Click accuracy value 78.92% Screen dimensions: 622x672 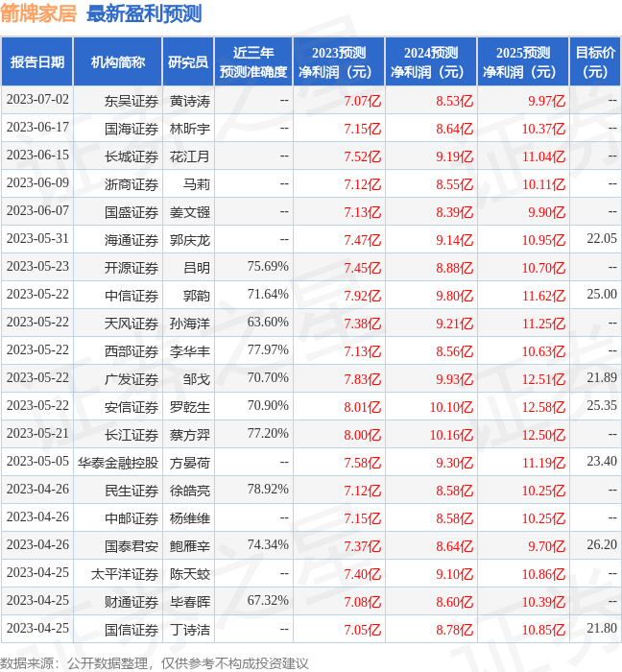(268, 490)
